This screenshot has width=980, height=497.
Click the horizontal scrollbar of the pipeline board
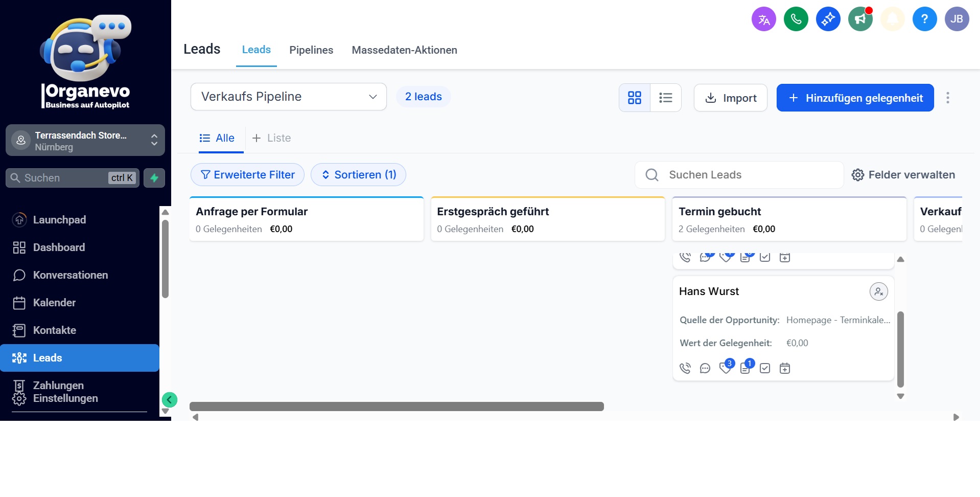click(396, 406)
